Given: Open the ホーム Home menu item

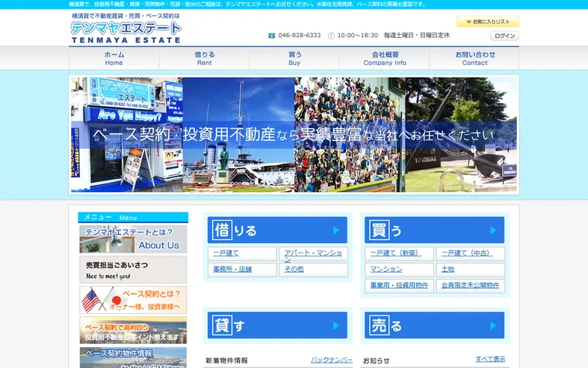Looking at the screenshot, I should pos(114,58).
